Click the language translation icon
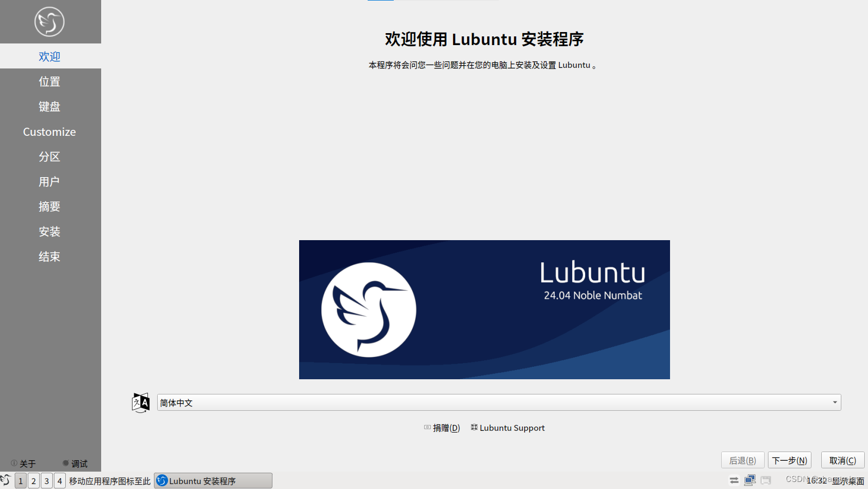Image resolution: width=868 pixels, height=489 pixels. click(141, 403)
